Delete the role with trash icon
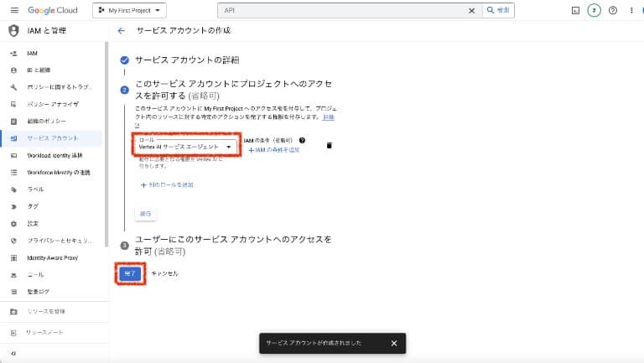Screen dimensions: 644x363 click(x=329, y=145)
